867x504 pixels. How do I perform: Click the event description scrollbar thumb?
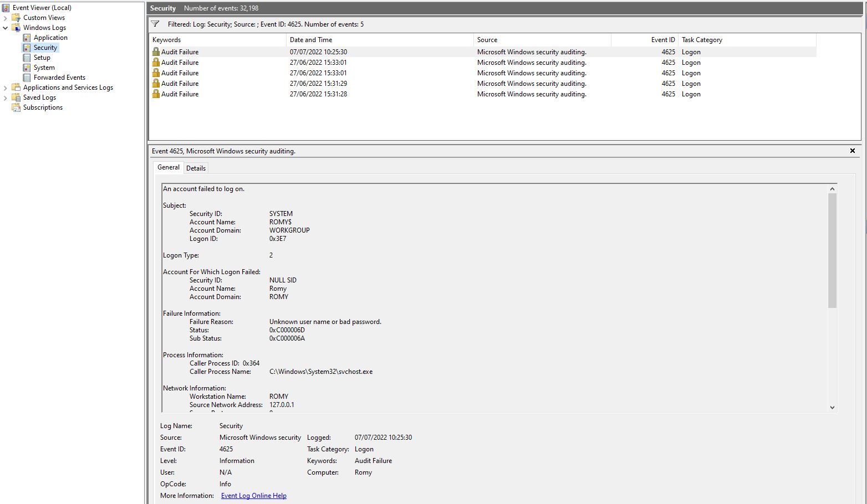tap(832, 250)
